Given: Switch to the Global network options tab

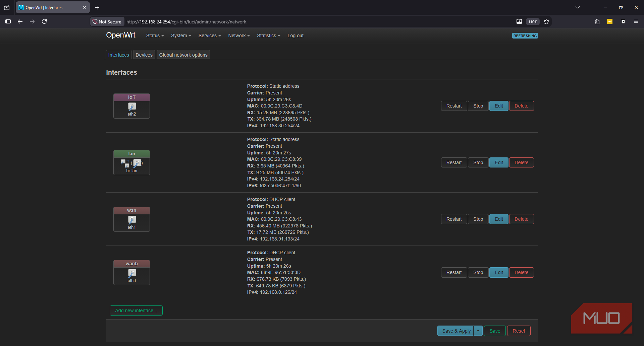Looking at the screenshot, I should (x=183, y=55).
